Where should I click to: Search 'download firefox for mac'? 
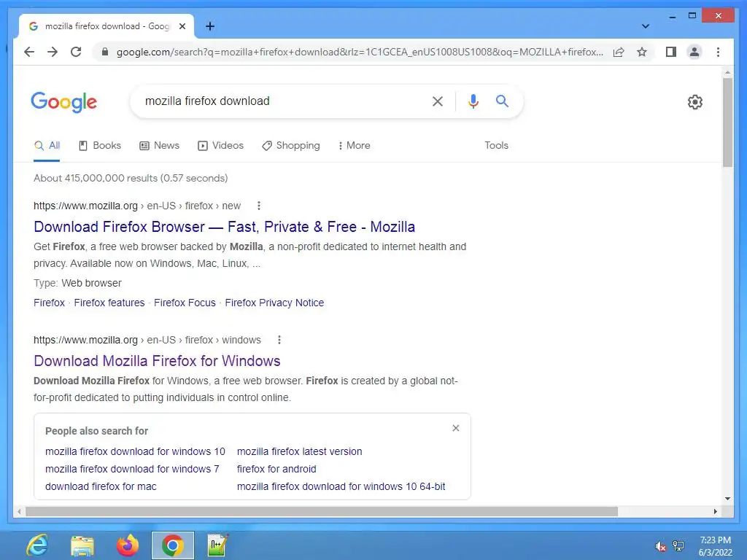click(x=101, y=486)
